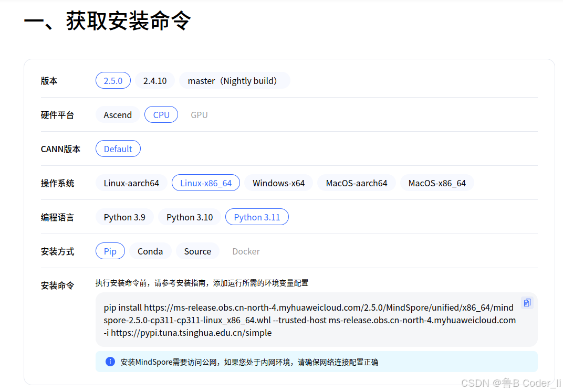Select Source install method
The width and height of the screenshot is (563, 392).
(197, 251)
